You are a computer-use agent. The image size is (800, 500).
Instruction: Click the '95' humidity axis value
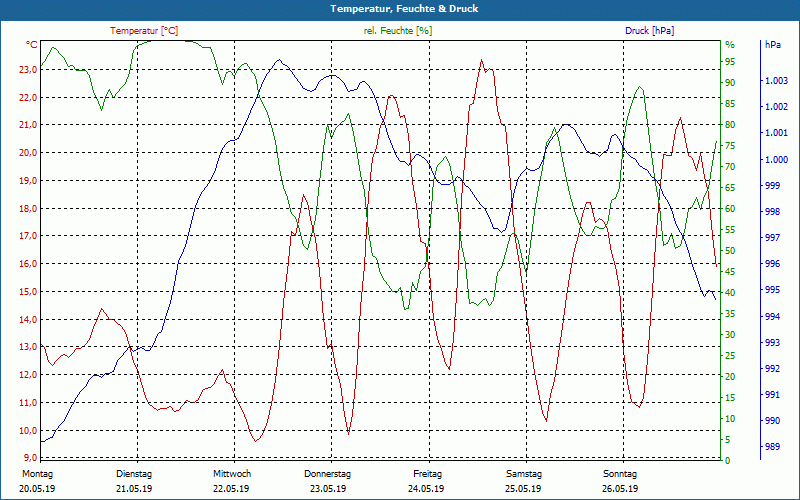pyautogui.click(x=730, y=62)
